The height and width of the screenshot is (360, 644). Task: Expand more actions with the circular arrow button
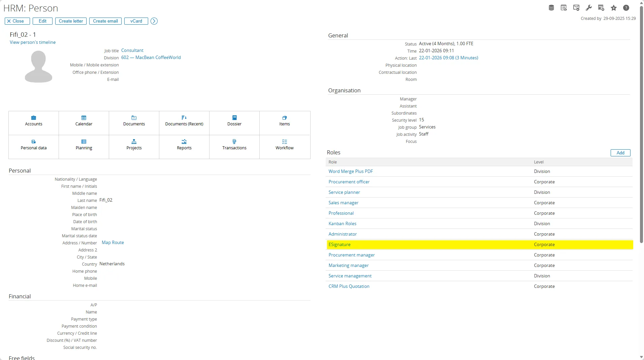[x=154, y=21]
